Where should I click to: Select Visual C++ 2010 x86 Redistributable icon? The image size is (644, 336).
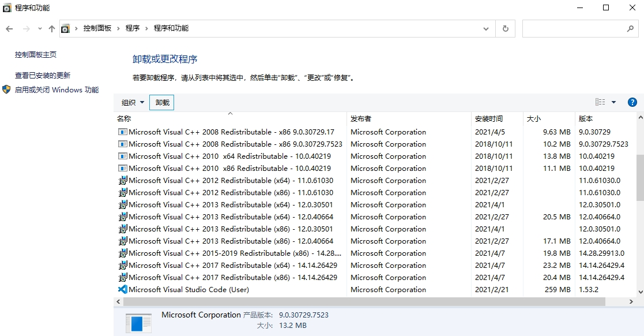coord(123,169)
